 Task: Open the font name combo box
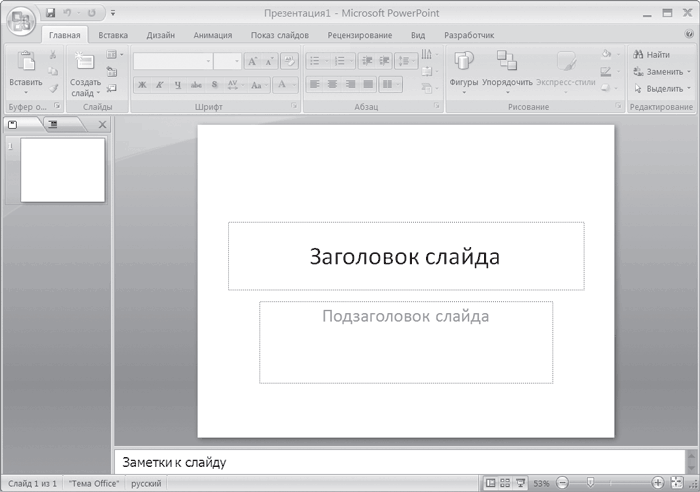(173, 61)
